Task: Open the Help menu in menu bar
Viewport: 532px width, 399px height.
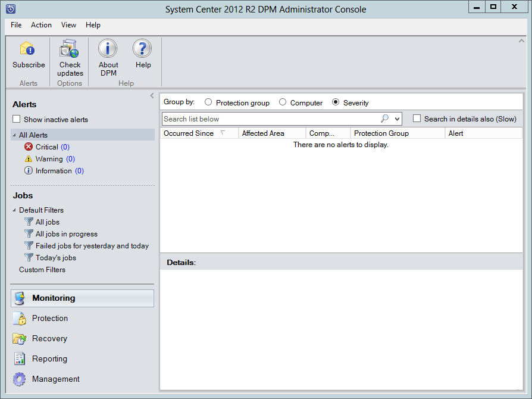Action: click(x=93, y=25)
